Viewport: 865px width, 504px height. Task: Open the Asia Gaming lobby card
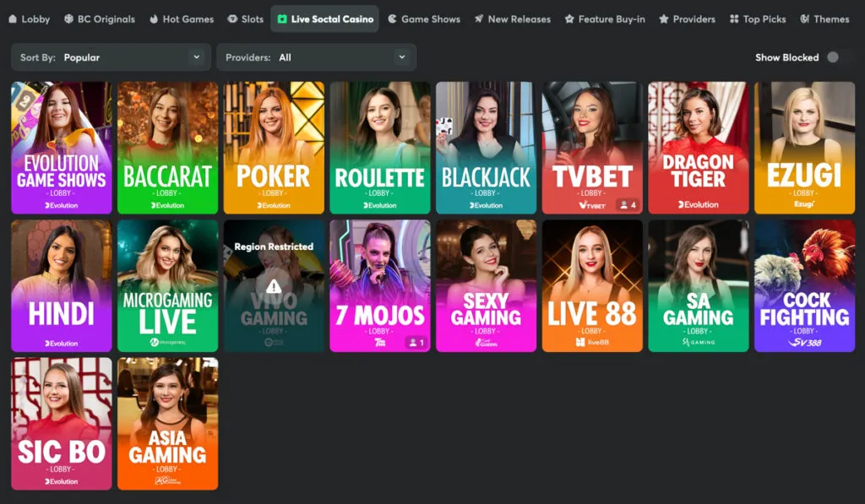[168, 424]
